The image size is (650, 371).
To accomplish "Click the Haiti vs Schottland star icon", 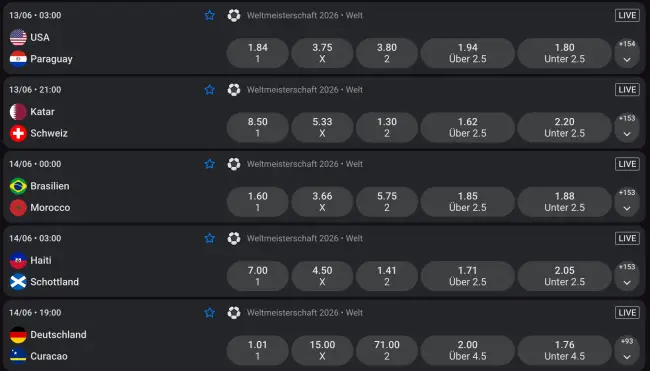I will pos(210,238).
